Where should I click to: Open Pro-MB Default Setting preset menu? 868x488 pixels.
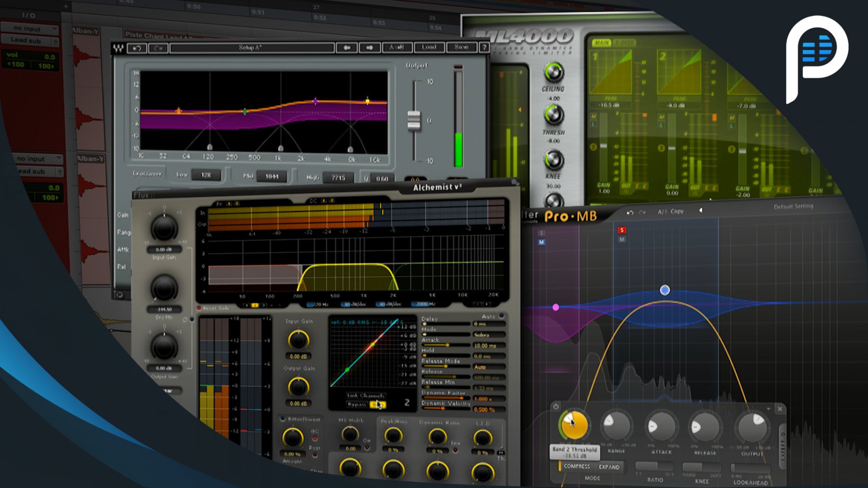[793, 206]
